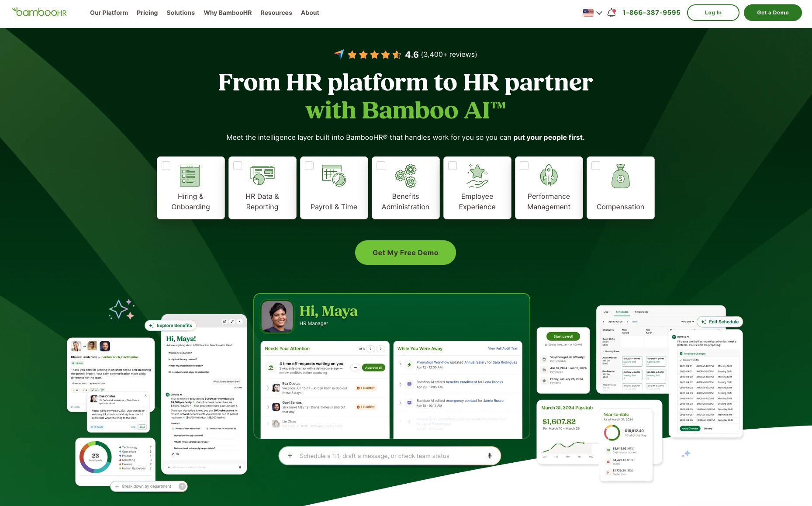Click the HR Data & Reporting chart icon
Image resolution: width=812 pixels, height=506 pixels.
(262, 176)
